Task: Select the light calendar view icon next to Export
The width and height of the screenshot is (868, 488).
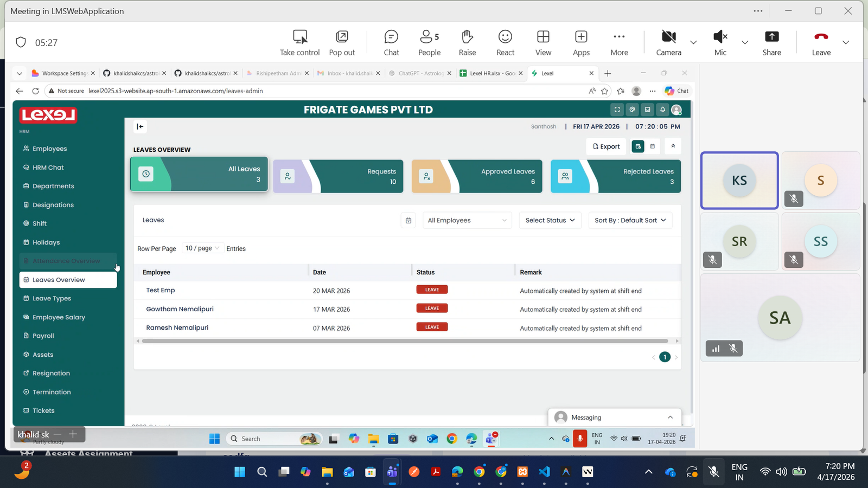Action: coord(653,146)
